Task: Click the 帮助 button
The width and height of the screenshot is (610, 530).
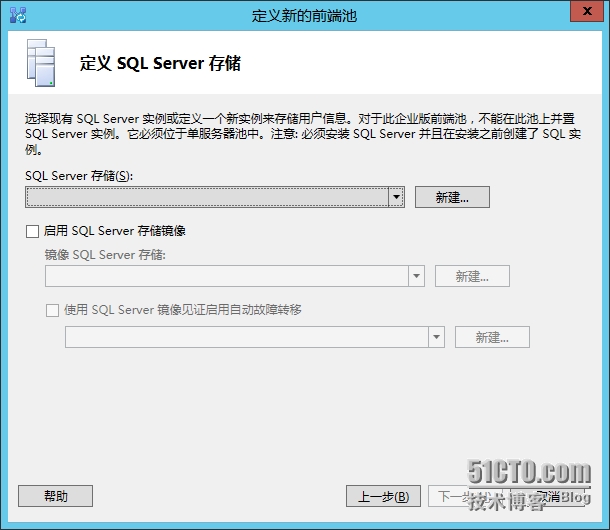Action: coord(56,496)
